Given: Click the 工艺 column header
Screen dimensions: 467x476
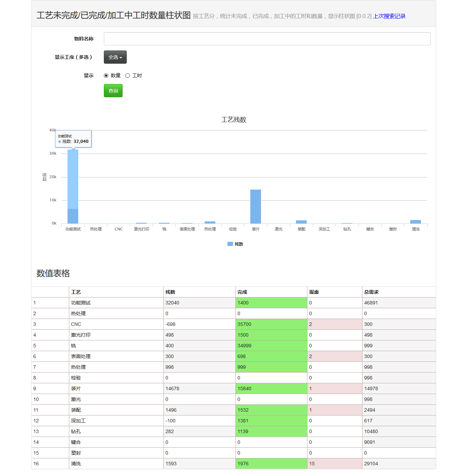Looking at the screenshot, I should pos(76,292).
